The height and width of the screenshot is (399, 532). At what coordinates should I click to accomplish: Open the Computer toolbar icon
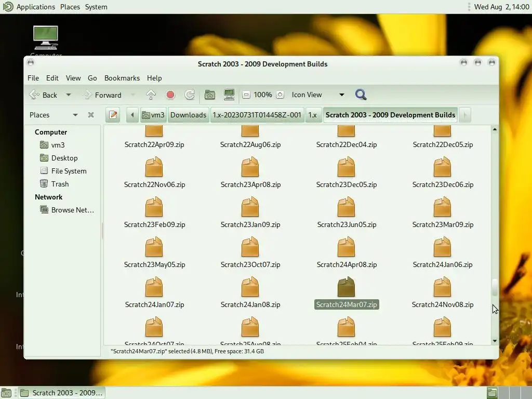tap(229, 95)
